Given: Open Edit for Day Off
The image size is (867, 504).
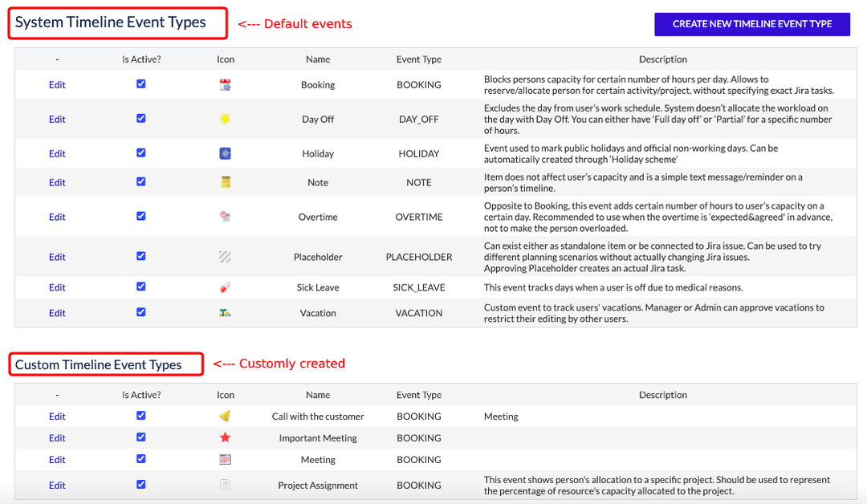Looking at the screenshot, I should 57,119.
